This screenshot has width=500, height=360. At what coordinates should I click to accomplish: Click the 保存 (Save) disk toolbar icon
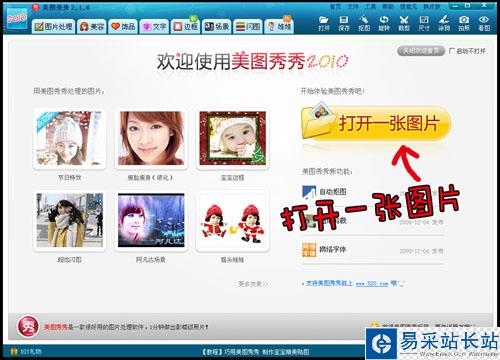[344, 23]
